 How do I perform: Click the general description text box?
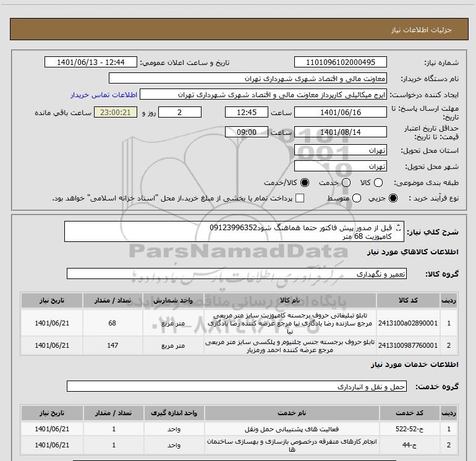pos(234,231)
